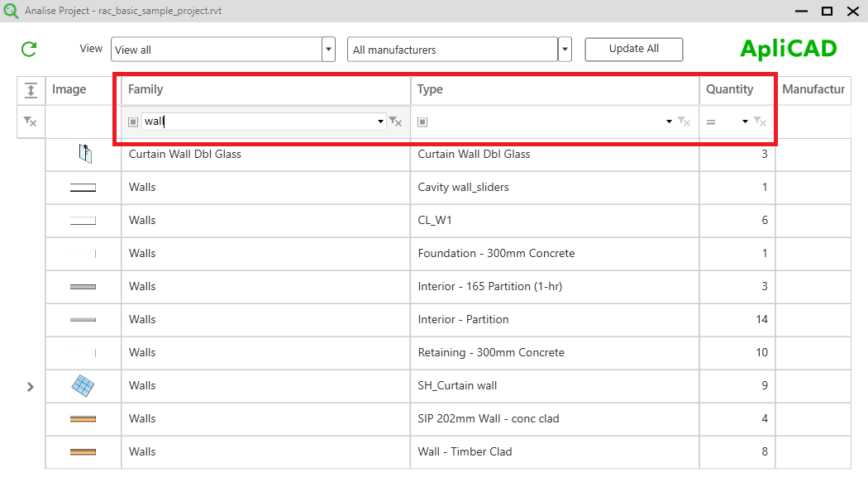
Task: Open the Quantity equals operator dropdown
Action: [x=728, y=122]
